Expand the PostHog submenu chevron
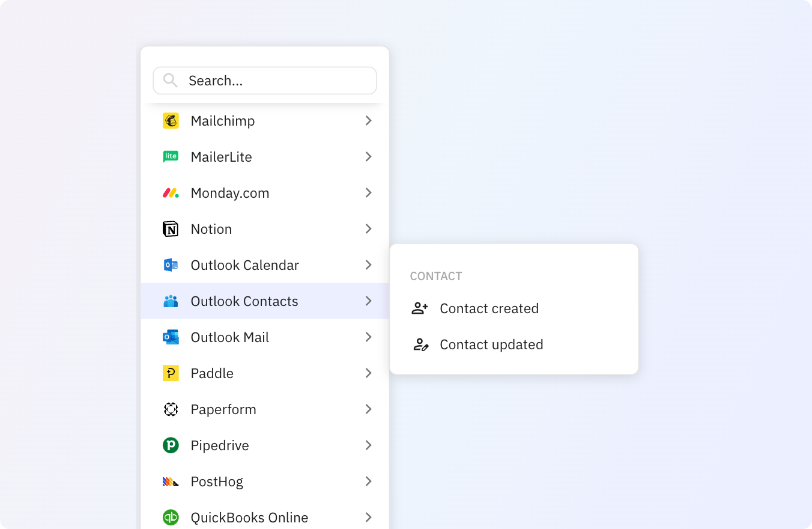The height and width of the screenshot is (529, 812). click(x=368, y=482)
